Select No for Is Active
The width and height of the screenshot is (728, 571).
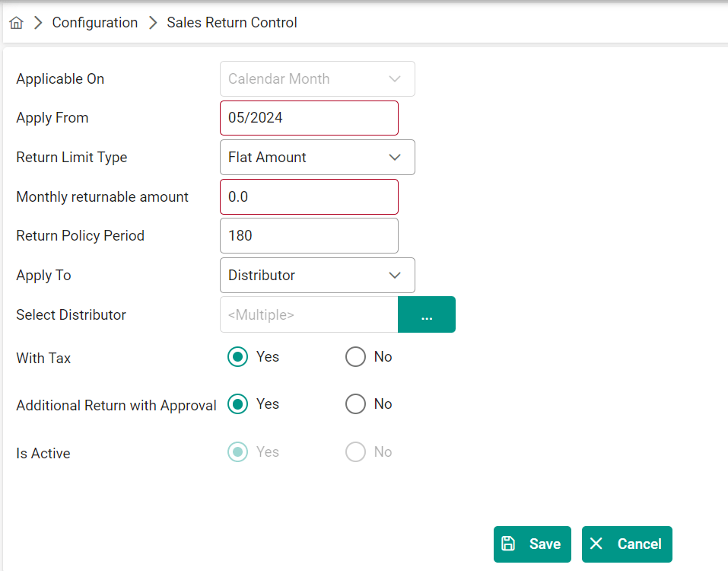pos(356,452)
